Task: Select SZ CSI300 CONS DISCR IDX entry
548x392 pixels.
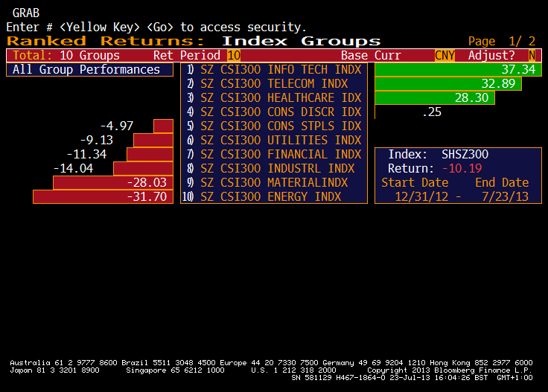Action: 274,112
